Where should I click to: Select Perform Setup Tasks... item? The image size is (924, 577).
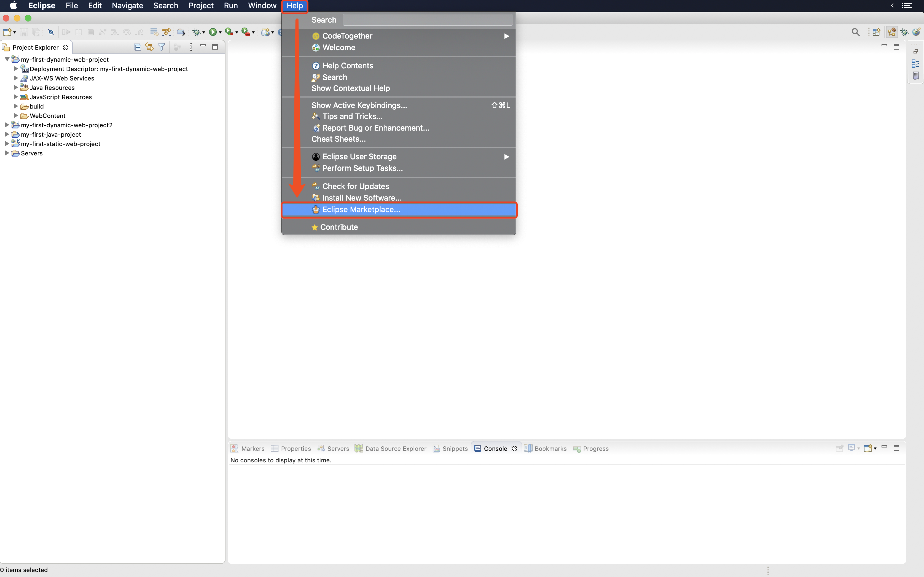click(x=399, y=168)
